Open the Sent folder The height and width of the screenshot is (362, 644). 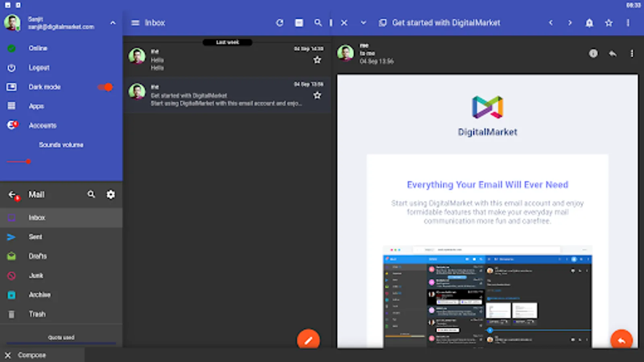(61, 237)
